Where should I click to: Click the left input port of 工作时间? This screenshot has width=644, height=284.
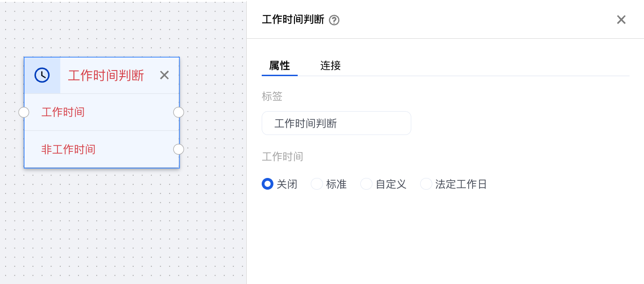pos(24,112)
